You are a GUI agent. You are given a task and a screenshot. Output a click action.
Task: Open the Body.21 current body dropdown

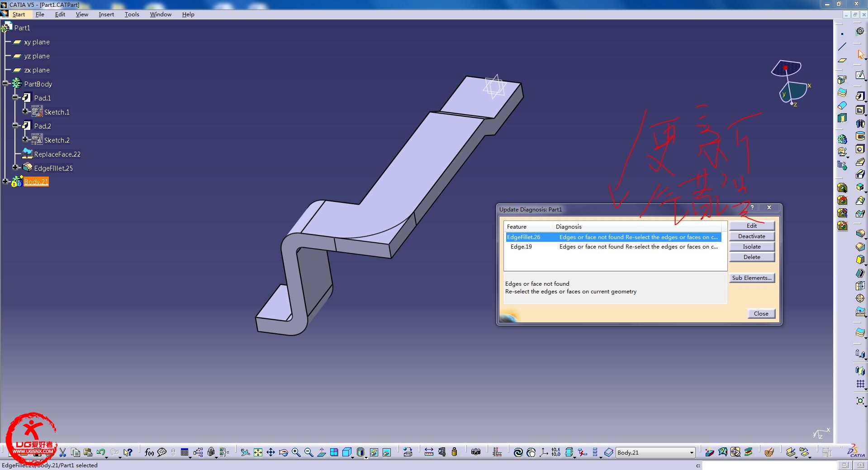(692, 452)
